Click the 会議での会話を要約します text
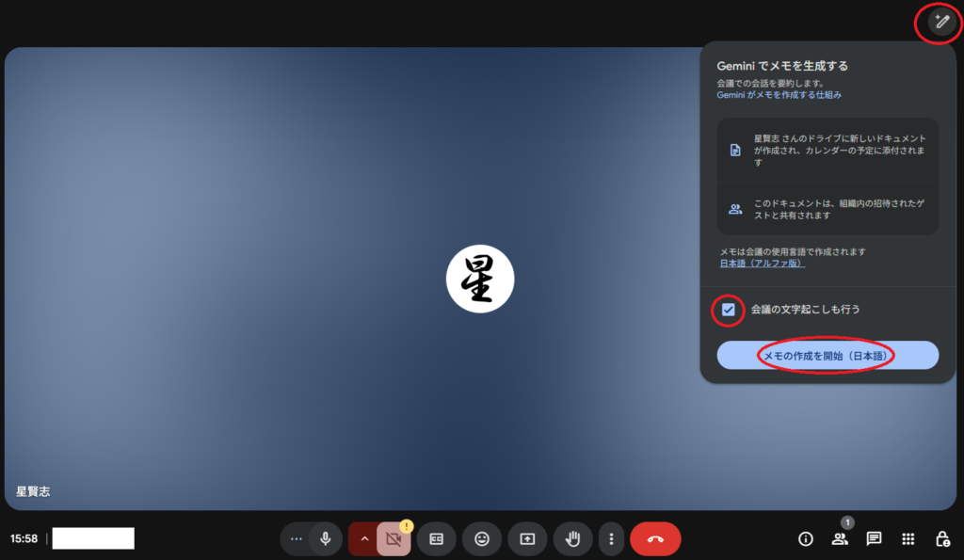Image resolution: width=964 pixels, height=560 pixels. pyautogui.click(x=770, y=83)
